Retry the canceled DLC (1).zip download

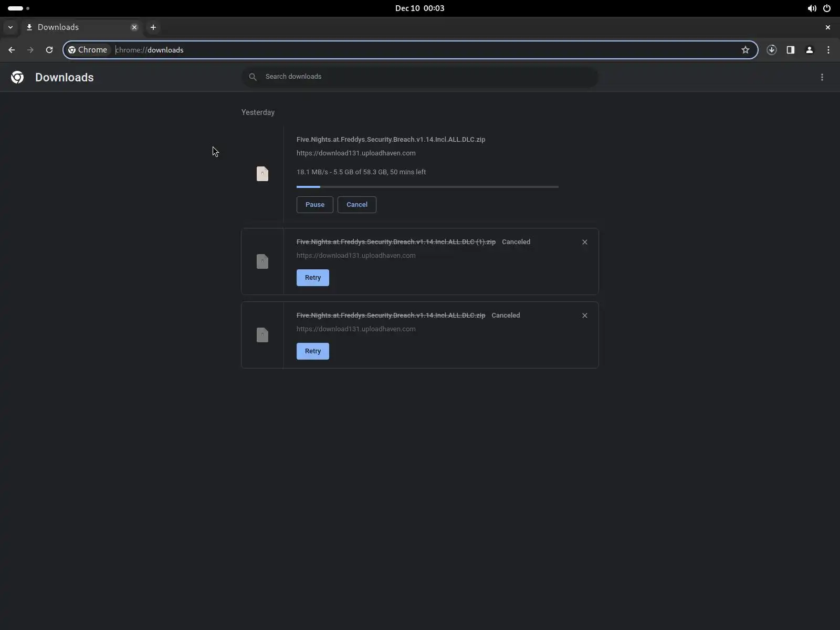click(x=313, y=278)
